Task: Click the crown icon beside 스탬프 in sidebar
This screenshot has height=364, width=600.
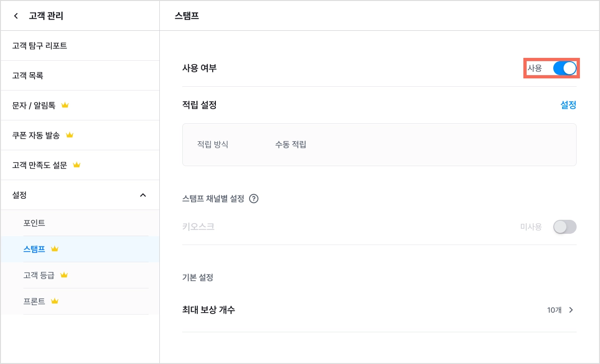Action: tap(55, 249)
